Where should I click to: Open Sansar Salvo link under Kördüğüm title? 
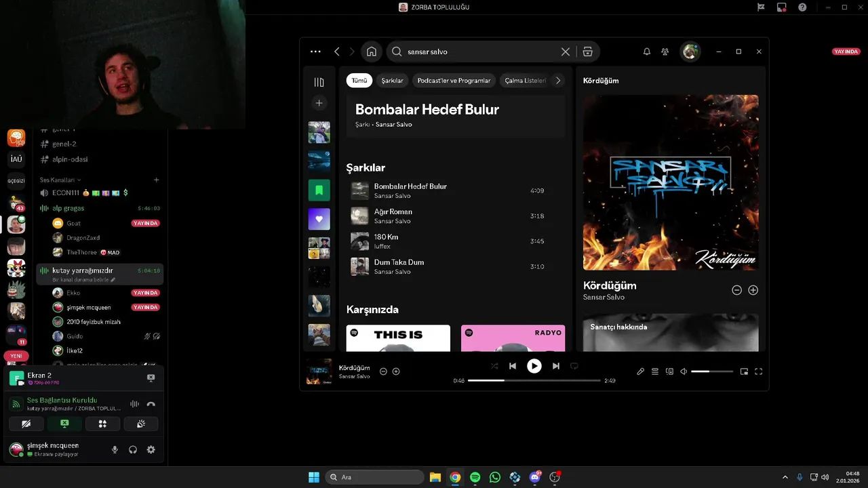(604, 297)
